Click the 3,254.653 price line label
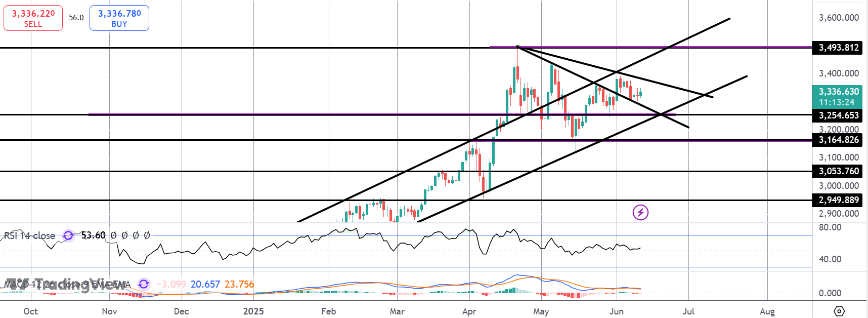The height and width of the screenshot is (318, 868). [x=837, y=115]
